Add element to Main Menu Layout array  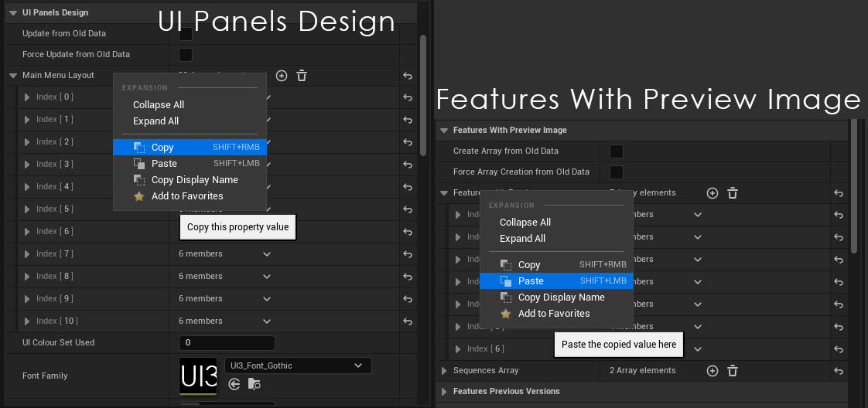pyautogui.click(x=282, y=76)
